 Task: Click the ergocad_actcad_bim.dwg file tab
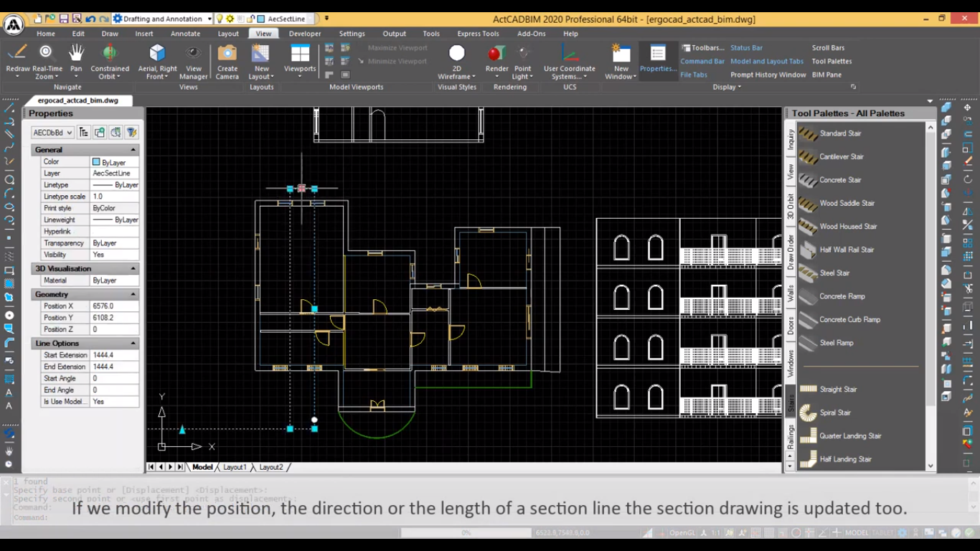click(77, 100)
